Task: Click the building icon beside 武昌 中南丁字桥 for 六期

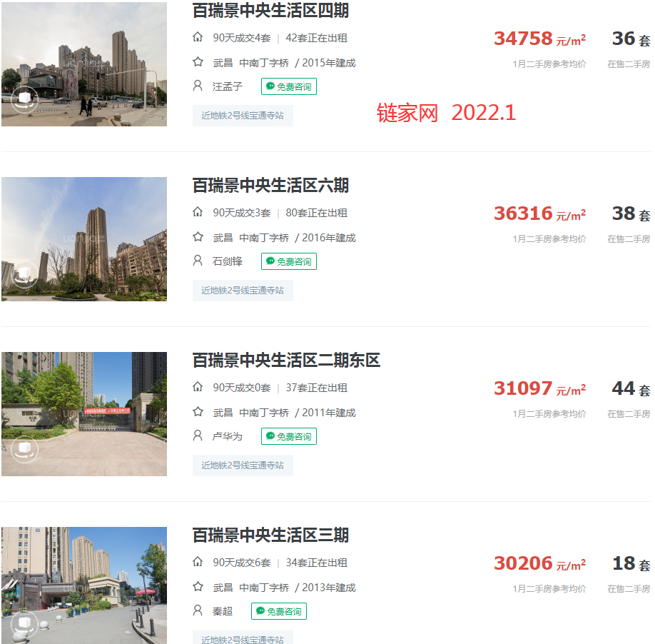Action: 198,237
